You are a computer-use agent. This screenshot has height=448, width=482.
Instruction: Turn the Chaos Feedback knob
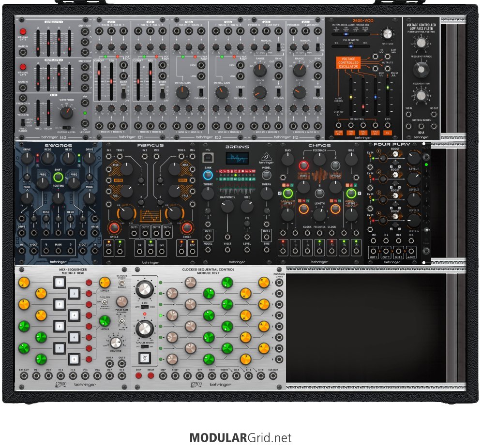(x=319, y=160)
